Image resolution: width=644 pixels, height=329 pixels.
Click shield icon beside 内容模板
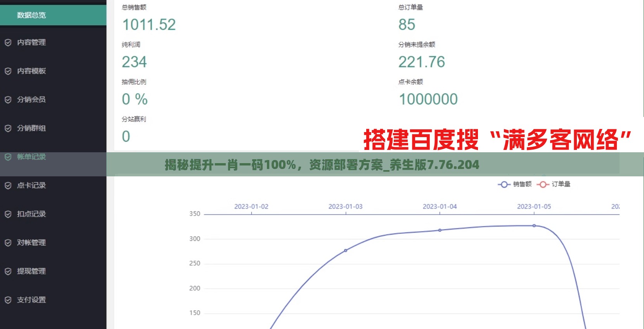pyautogui.click(x=8, y=71)
